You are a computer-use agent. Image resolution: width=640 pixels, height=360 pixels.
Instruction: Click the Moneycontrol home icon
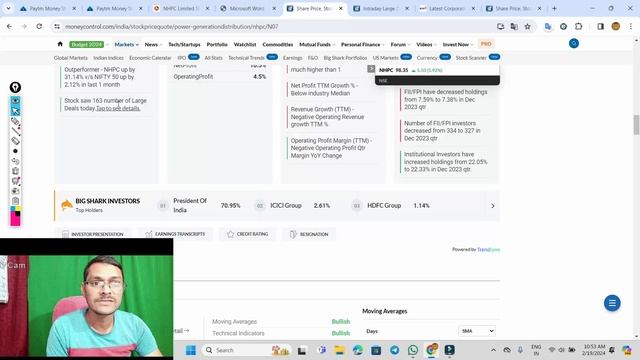coord(60,44)
